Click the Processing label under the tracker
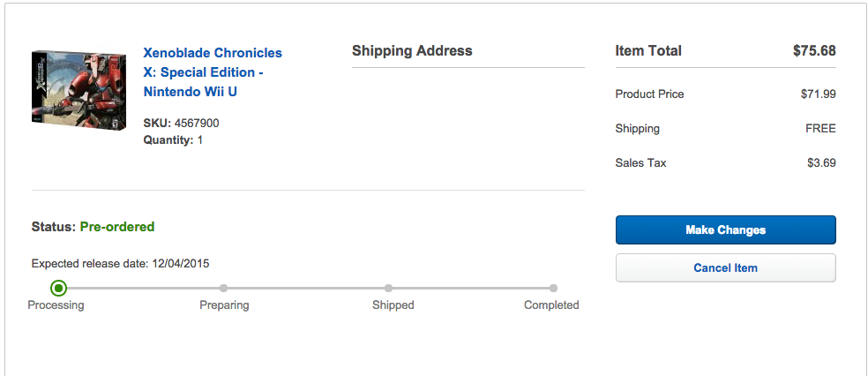Viewport: 868px width, 376px height. coord(56,305)
